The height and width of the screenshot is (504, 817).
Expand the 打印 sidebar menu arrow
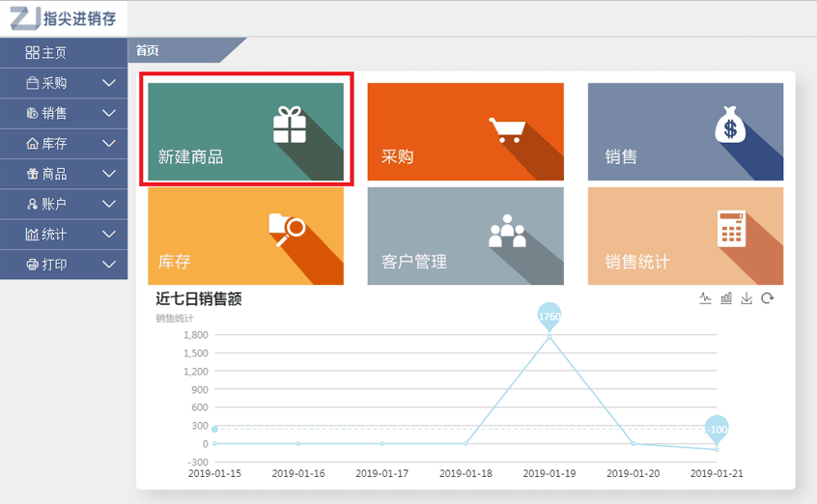click(109, 264)
